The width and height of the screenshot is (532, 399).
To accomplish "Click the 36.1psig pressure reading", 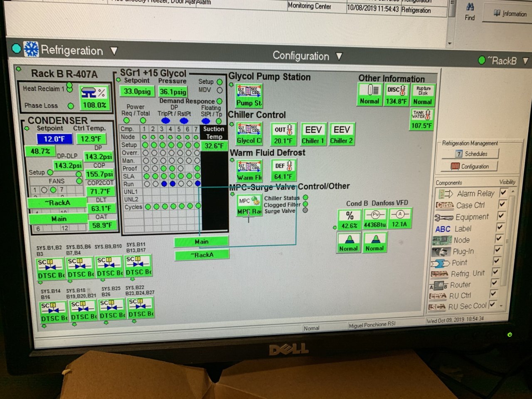I will tap(173, 91).
